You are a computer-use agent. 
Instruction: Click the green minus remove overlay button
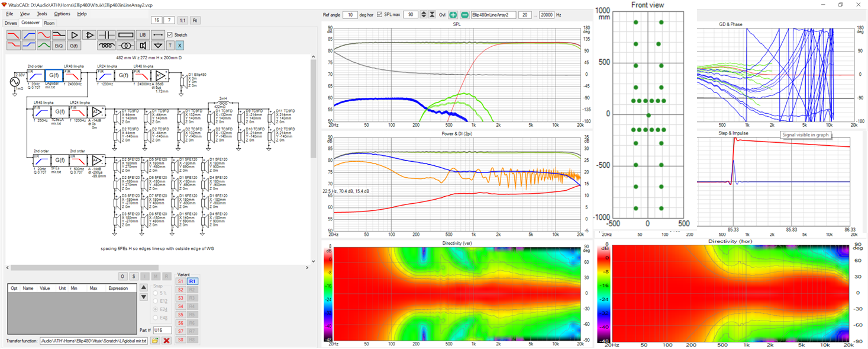click(464, 15)
